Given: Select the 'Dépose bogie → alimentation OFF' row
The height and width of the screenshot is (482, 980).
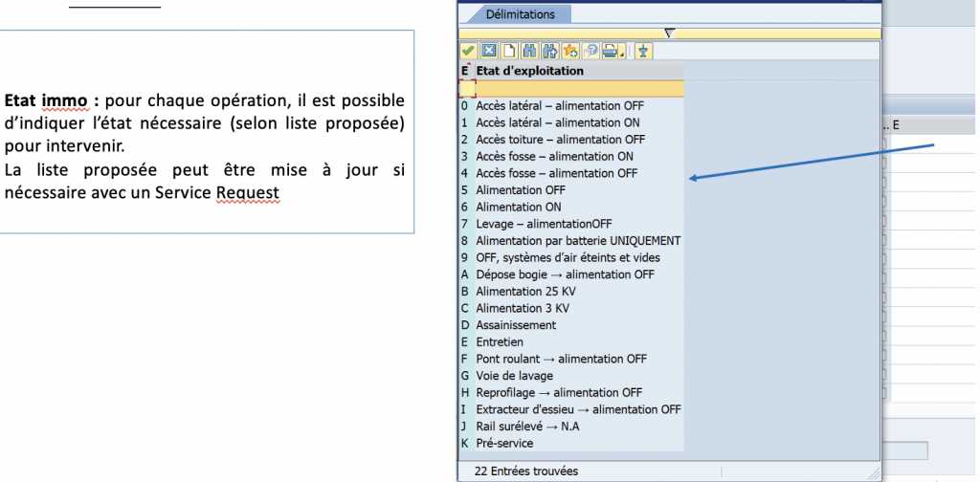Looking at the screenshot, I should [565, 274].
